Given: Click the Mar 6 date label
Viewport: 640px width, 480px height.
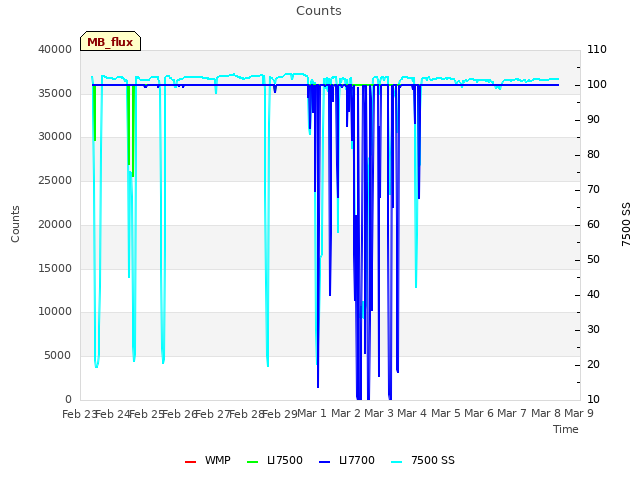Looking at the screenshot, I should click(479, 413).
